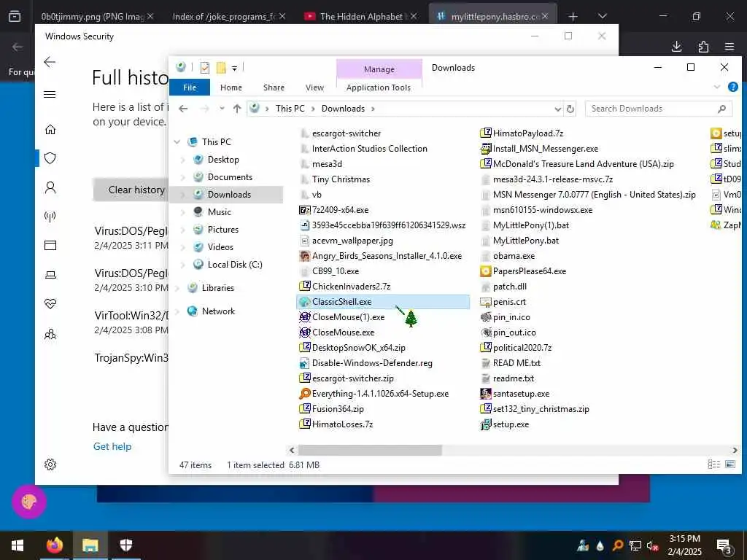Select Virus & threat protection shield icon

click(x=50, y=158)
